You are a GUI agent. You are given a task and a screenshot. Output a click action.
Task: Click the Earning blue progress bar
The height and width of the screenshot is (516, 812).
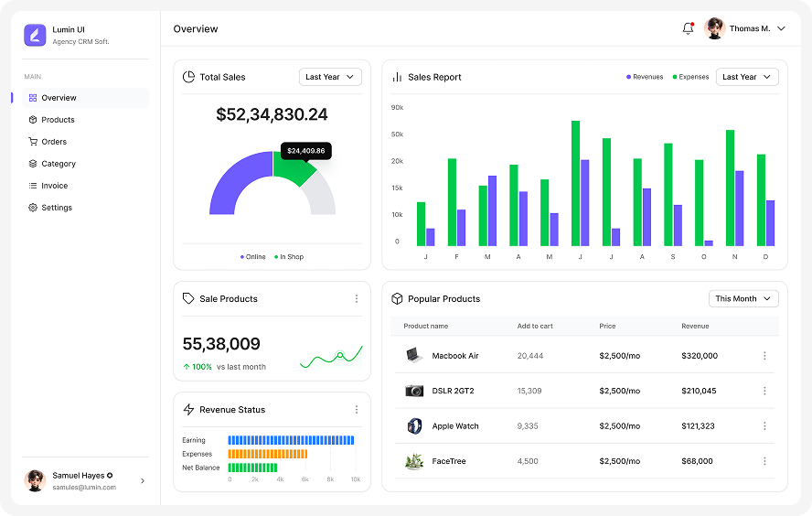pyautogui.click(x=291, y=440)
